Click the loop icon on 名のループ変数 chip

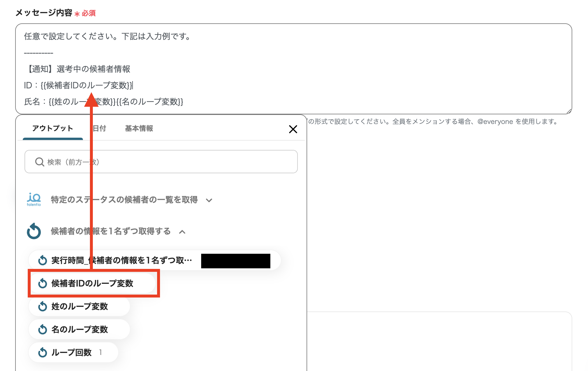pos(43,329)
